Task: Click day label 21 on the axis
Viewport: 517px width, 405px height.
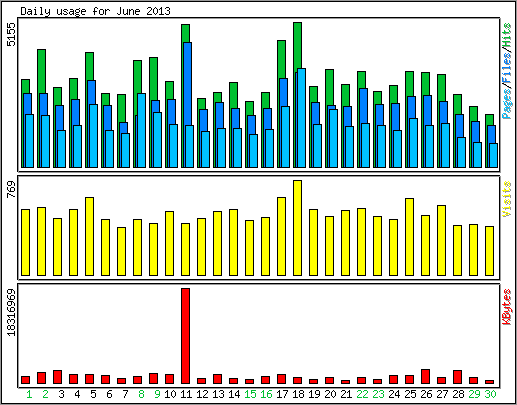Action: coord(346,395)
